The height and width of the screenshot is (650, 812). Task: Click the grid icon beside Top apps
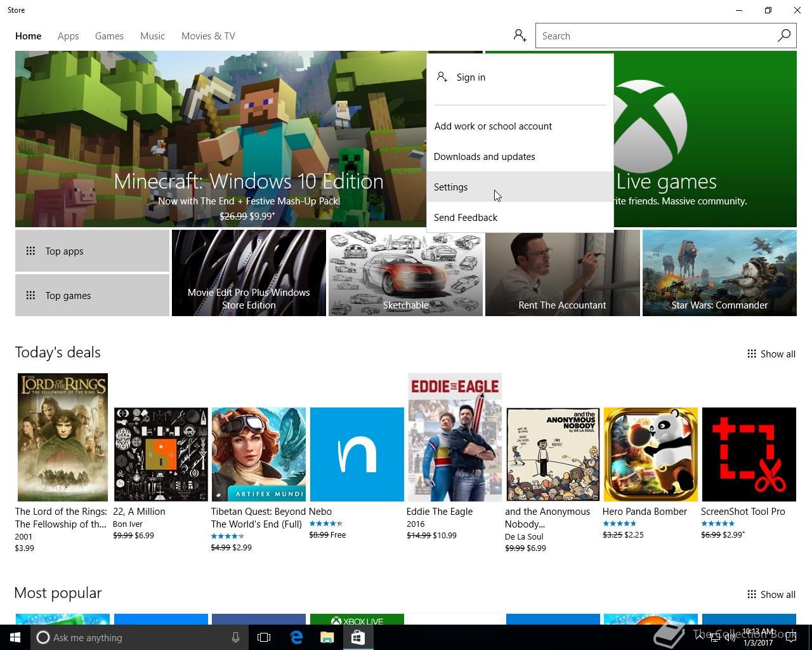[30, 251]
